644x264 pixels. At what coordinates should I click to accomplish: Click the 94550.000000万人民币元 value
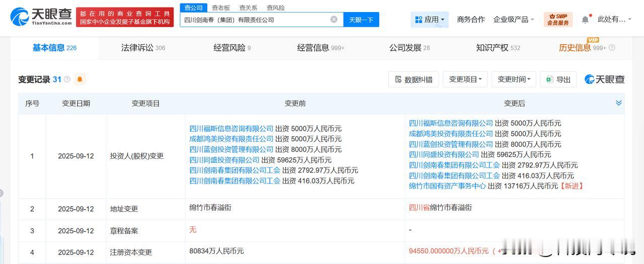(448, 250)
